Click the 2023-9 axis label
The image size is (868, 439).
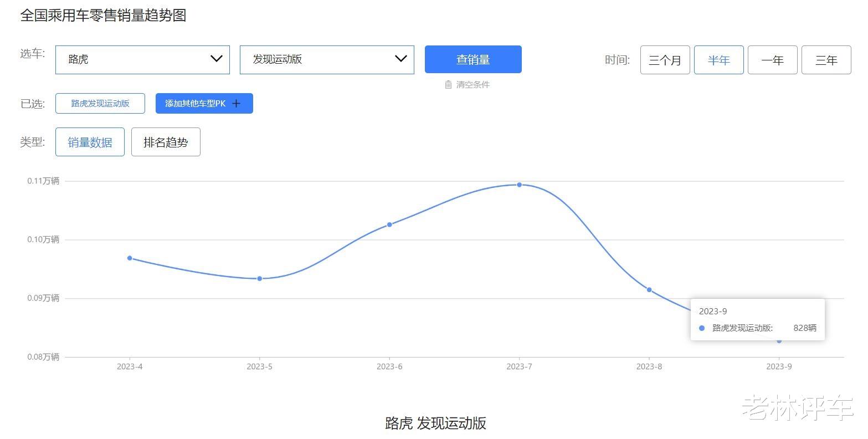pos(779,366)
